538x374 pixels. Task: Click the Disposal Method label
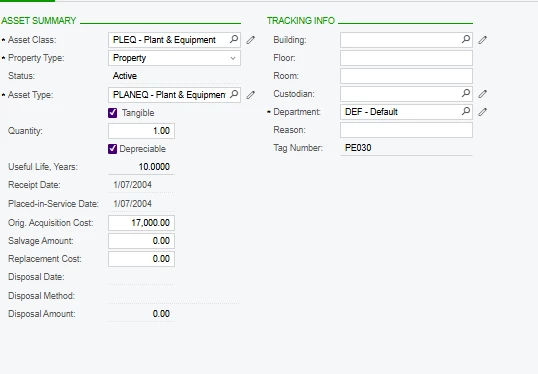click(41, 296)
